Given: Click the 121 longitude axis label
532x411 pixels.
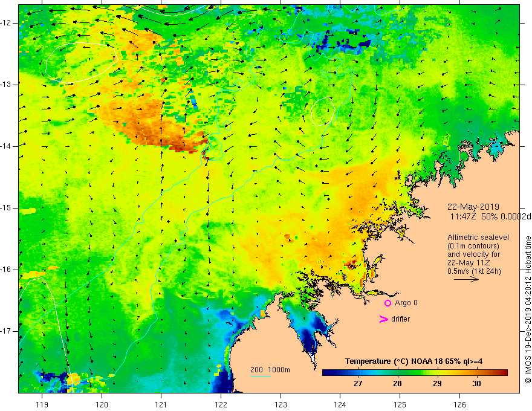Looking at the screenshot, I should [161, 404].
